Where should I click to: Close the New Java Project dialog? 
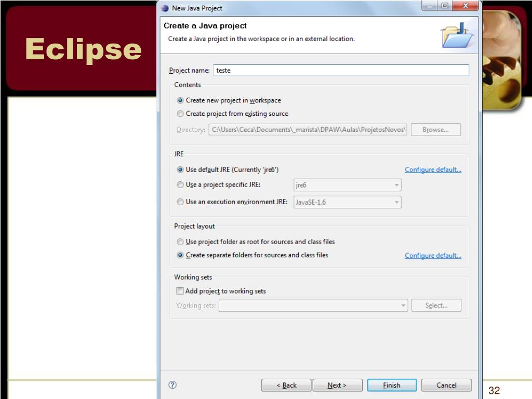466,5
